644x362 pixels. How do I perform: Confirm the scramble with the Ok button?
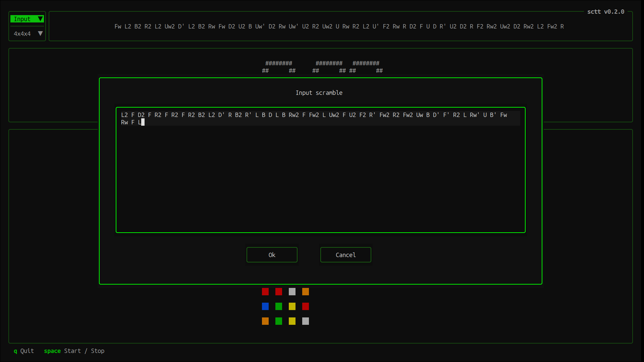pos(272,255)
